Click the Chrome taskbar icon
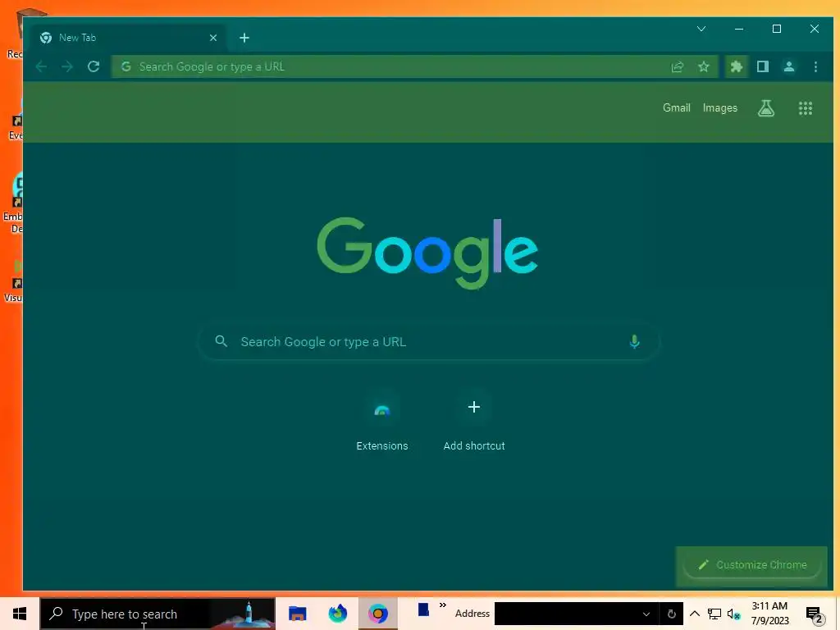 point(377,614)
